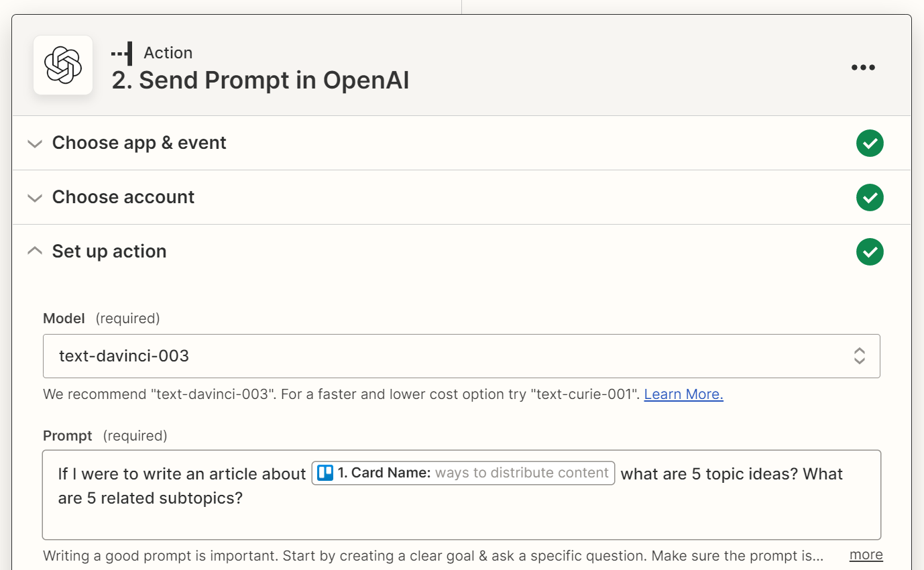Image resolution: width=924 pixels, height=570 pixels.
Task: Click the "2. Send Prompt in OpenAI" title
Action: pos(260,80)
